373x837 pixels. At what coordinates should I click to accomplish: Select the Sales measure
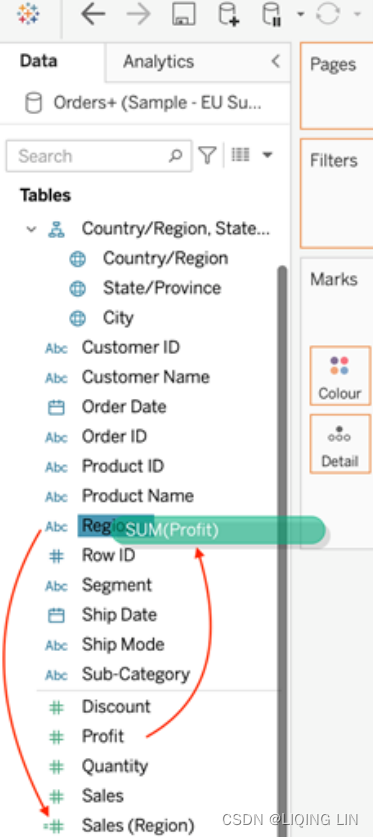pos(102,796)
